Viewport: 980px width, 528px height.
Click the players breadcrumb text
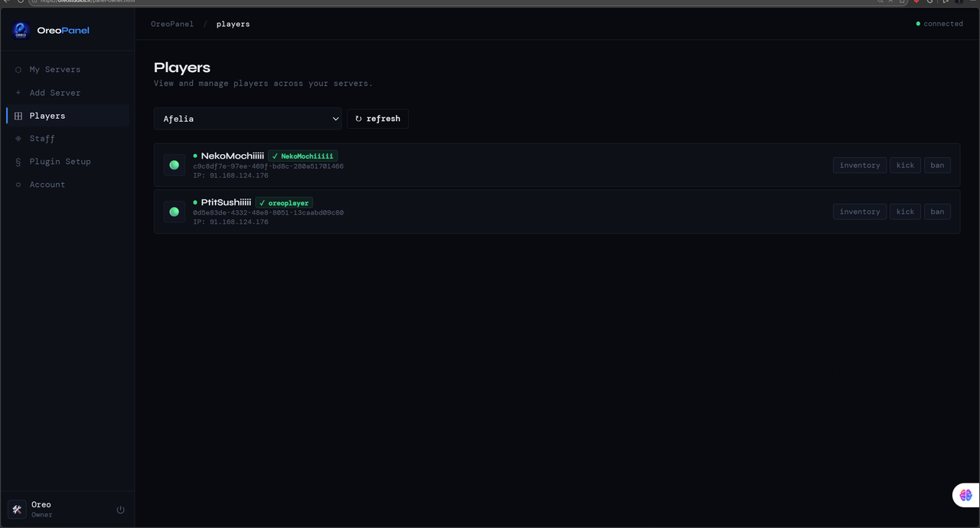pos(233,24)
